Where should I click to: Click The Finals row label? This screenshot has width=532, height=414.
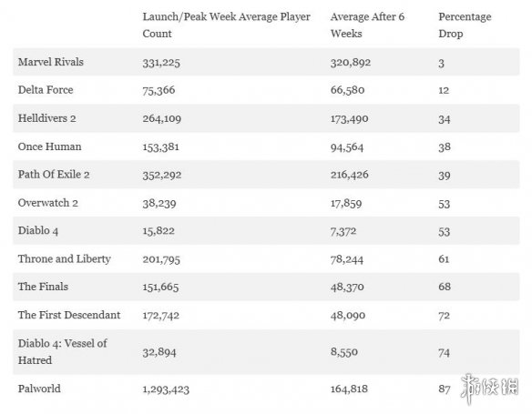pyautogui.click(x=43, y=287)
